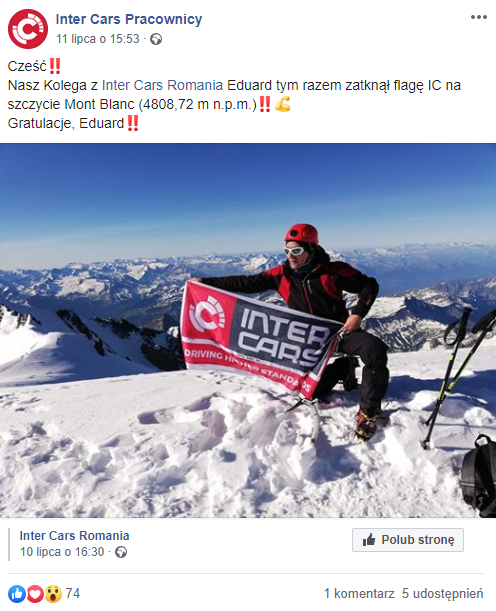Click the Wow emoji reaction icon
Viewport: 496px width, 611px height.
pos(53,593)
